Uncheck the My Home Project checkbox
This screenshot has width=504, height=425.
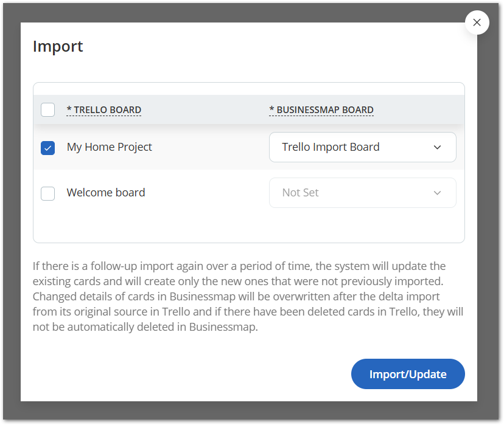pyautogui.click(x=47, y=148)
